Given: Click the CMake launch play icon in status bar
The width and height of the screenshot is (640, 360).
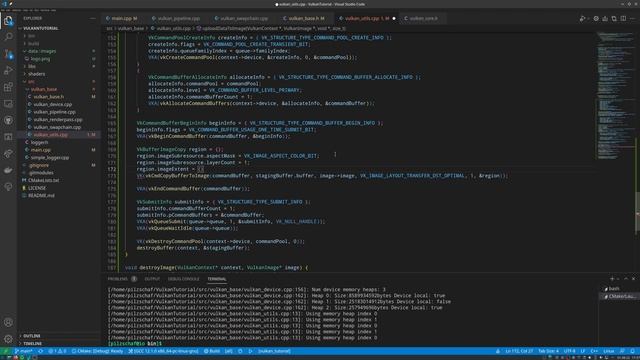Looking at the screenshot, I should coord(251,351).
